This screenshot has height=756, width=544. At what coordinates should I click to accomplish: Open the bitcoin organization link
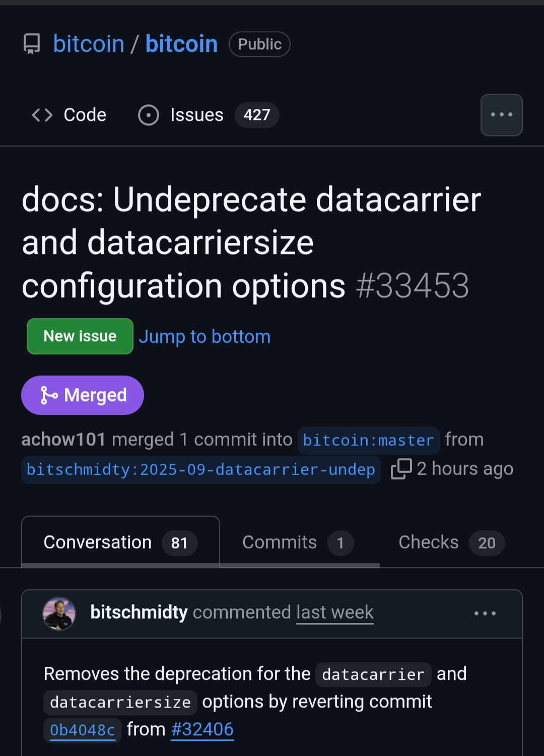[89, 44]
